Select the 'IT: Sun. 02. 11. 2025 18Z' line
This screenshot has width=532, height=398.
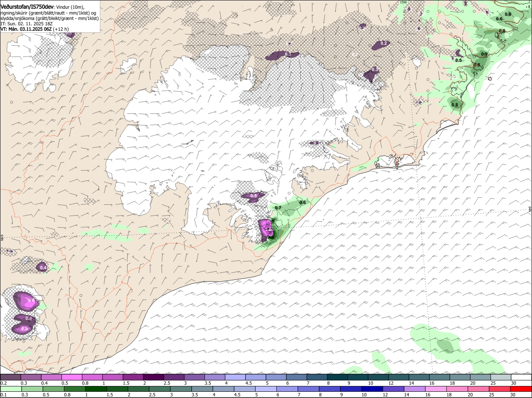coord(26,24)
